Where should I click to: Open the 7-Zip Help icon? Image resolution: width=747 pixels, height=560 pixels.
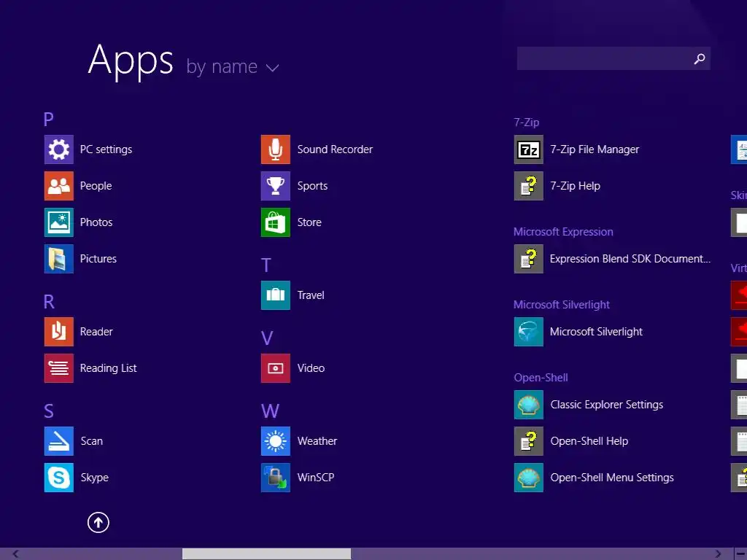pos(528,186)
